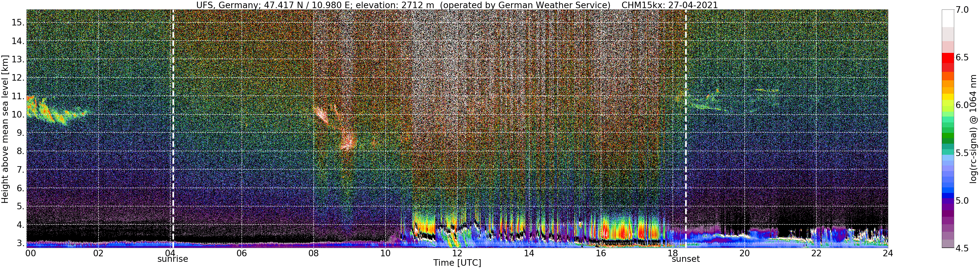Click the '12' time tick label

coord(457,253)
